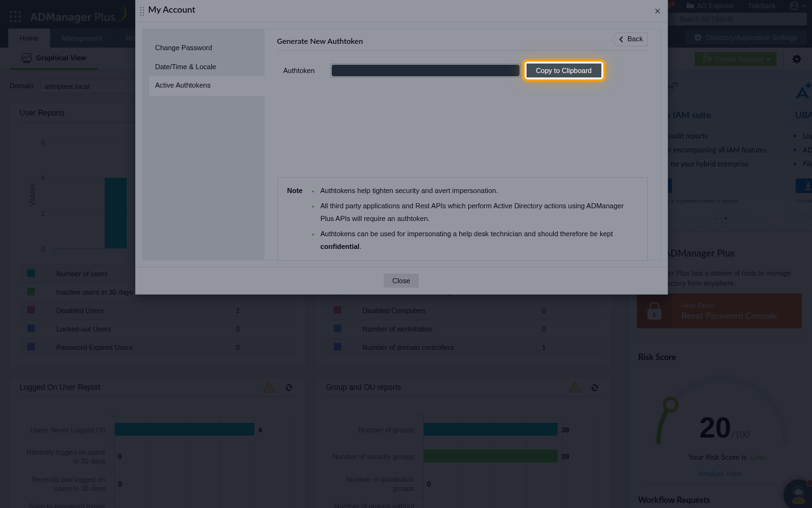Click the Locked-out Users legend swatch
812x508 pixels.
coord(31,328)
